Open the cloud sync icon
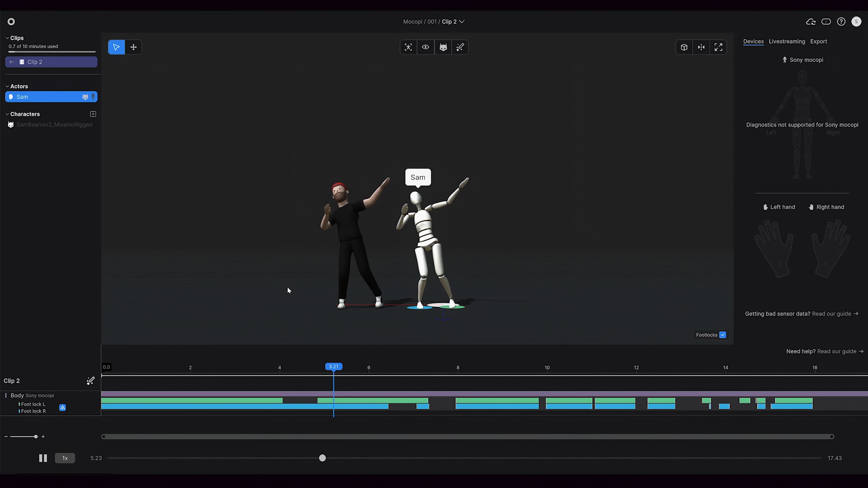Screen dimensions: 868x488 point(811,22)
